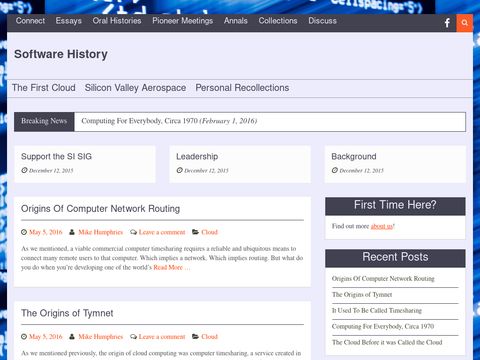Click Read More on Network Routing excerpt
The image size is (480, 360).
pyautogui.click(x=171, y=267)
